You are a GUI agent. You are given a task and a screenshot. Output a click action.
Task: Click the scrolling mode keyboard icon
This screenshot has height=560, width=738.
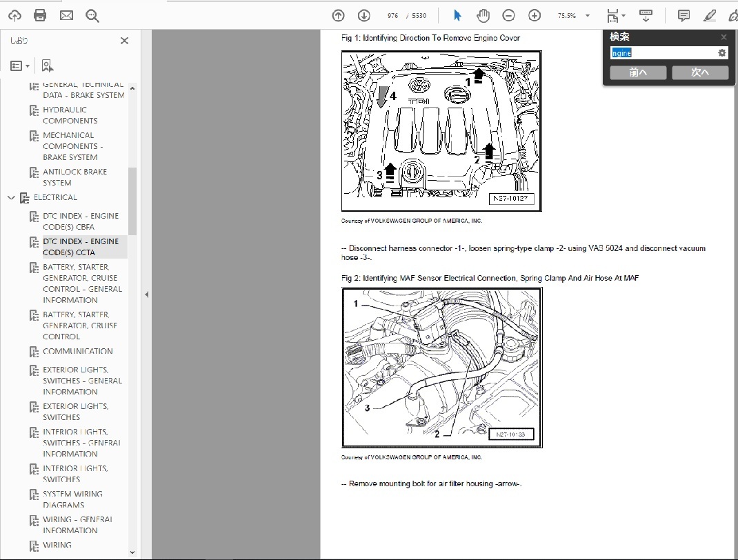pos(646,16)
